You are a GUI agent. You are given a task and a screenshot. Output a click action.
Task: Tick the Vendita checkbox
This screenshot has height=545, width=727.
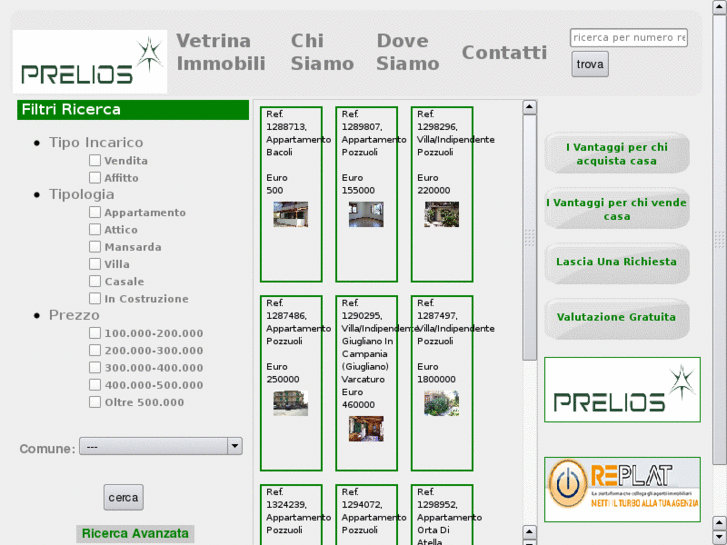[95, 160]
